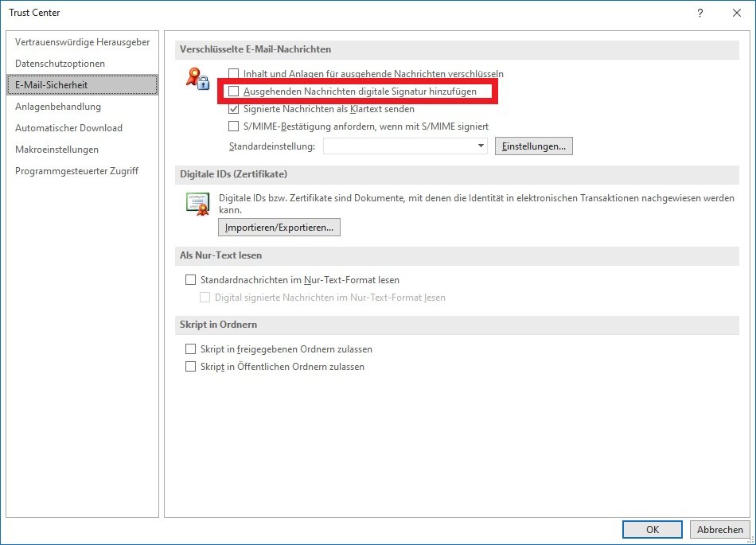Open 'Makroeinstellungen' category
756x545 pixels.
coord(83,150)
